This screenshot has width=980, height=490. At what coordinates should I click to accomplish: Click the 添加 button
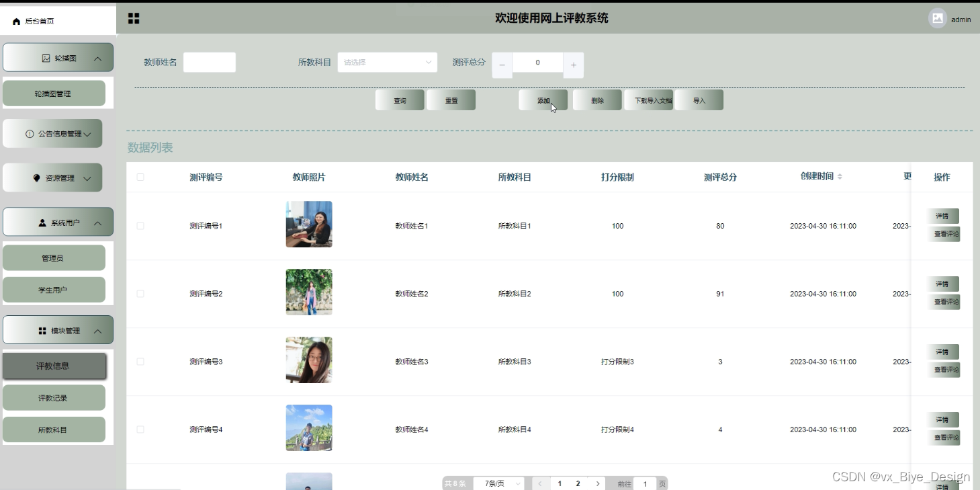point(543,100)
